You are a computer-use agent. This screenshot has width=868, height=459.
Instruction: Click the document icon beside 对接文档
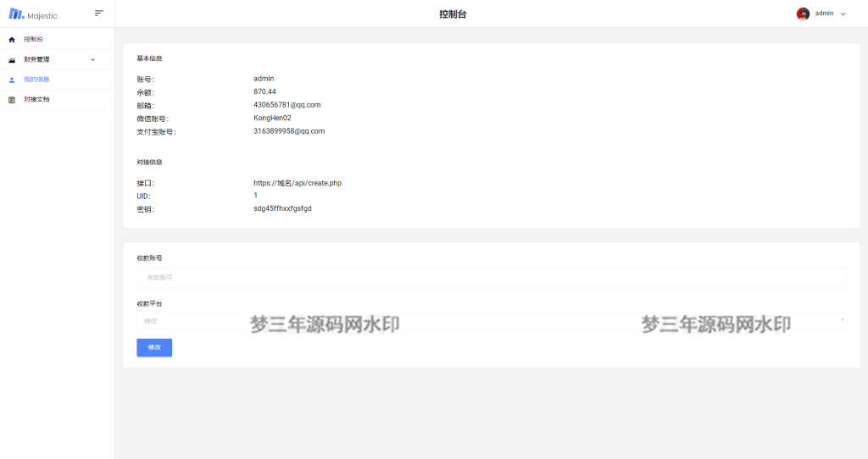[12, 100]
